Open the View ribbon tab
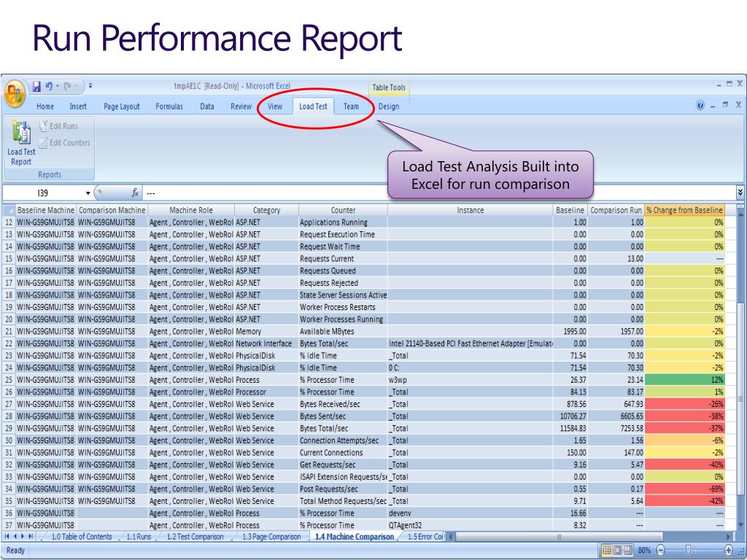Image resolution: width=747 pixels, height=560 pixels. 275,106
